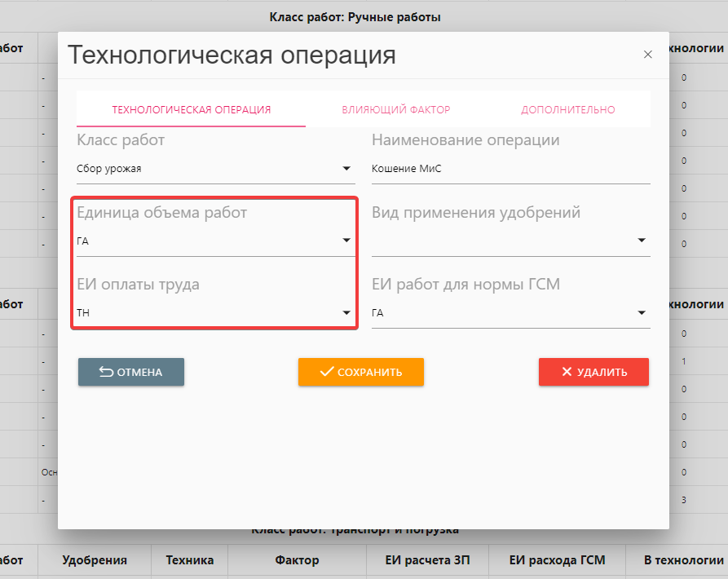Expand ЕИ работ для нормы ГСМ dropdown

click(x=642, y=313)
